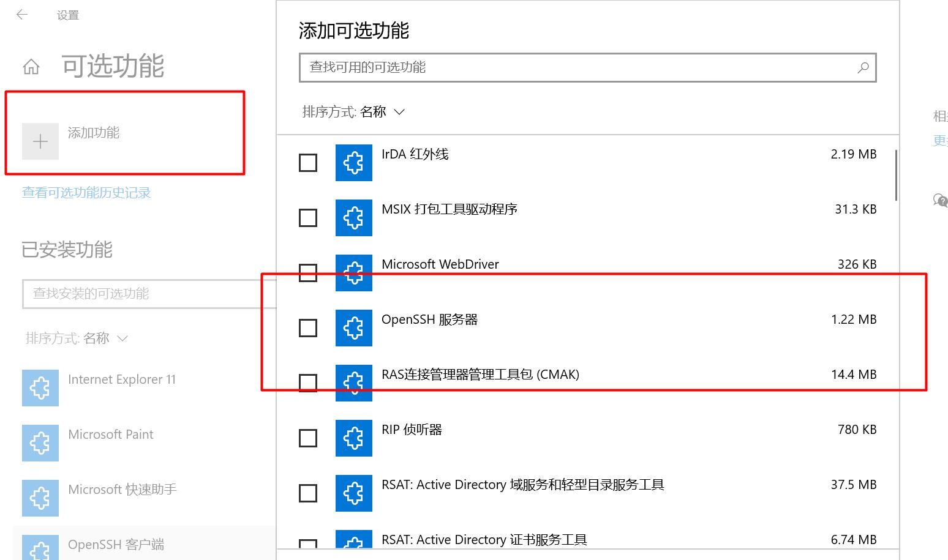Click the RIP 侦听器 feature icon
Viewport: 948px width, 560px height.
(354, 438)
